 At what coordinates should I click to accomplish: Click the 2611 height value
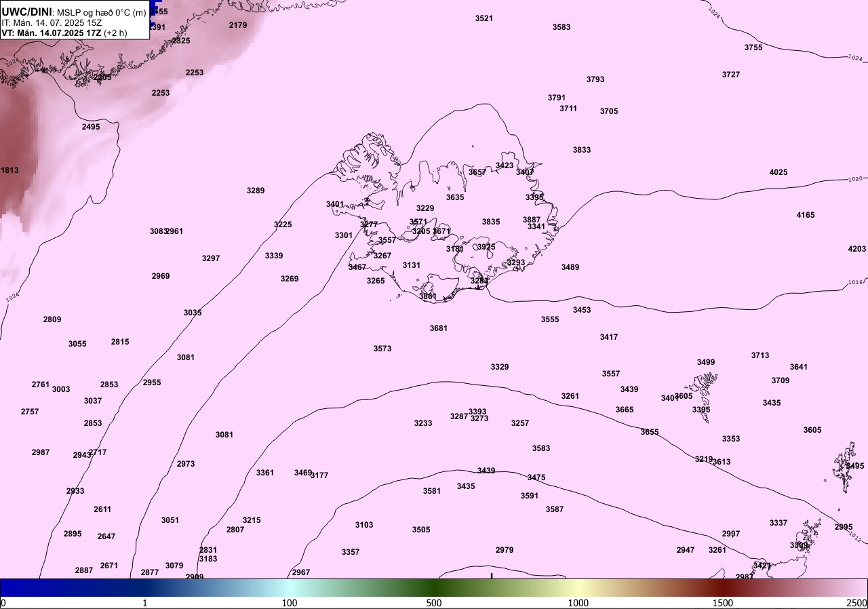click(x=102, y=509)
